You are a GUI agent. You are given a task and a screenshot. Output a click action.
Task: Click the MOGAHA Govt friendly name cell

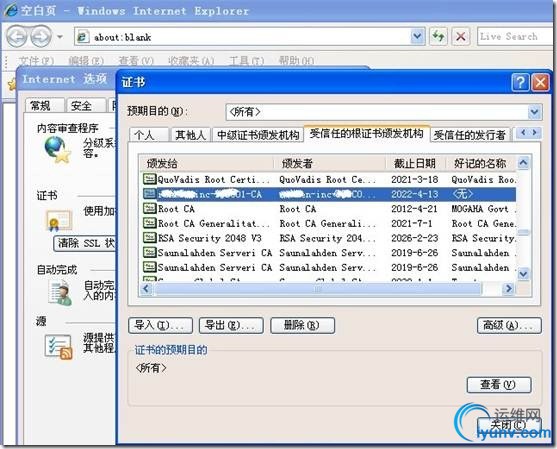click(483, 209)
